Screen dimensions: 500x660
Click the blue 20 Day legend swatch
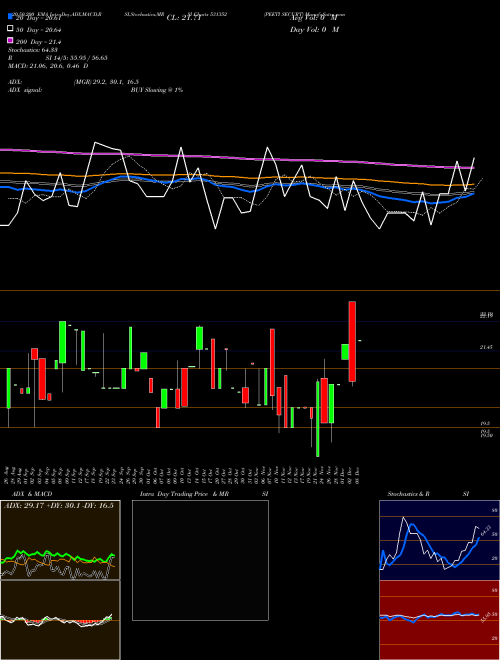coord(10,17)
